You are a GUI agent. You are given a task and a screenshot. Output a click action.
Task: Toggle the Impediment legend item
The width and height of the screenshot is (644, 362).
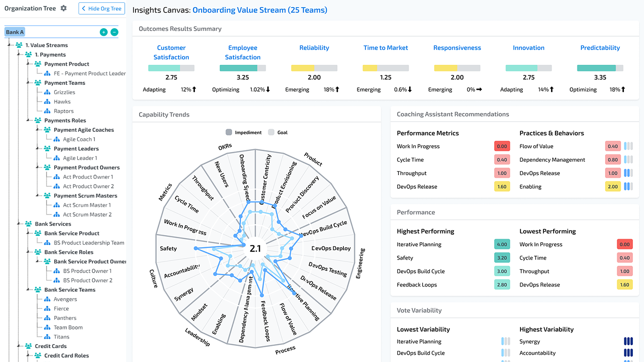point(229,132)
